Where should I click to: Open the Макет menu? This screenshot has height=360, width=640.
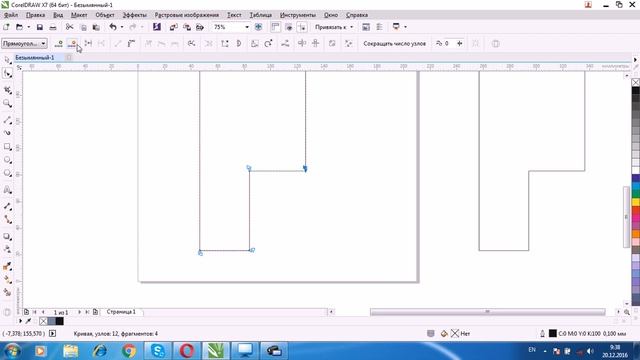click(x=79, y=15)
